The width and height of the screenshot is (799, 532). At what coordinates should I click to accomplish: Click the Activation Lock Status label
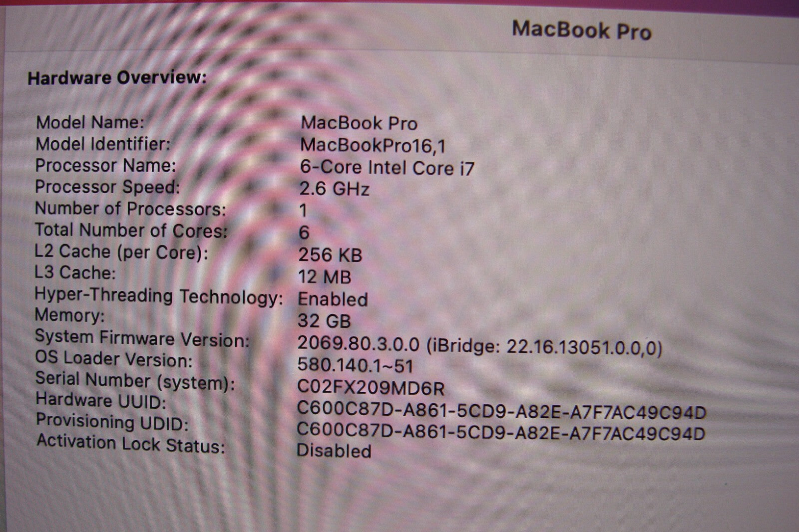tap(130, 444)
